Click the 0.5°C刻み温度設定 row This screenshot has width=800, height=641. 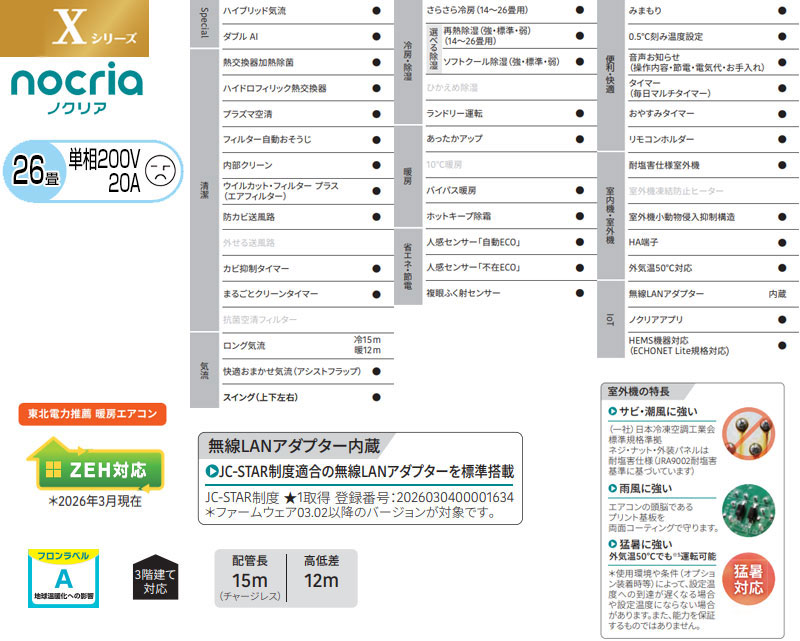(713, 37)
